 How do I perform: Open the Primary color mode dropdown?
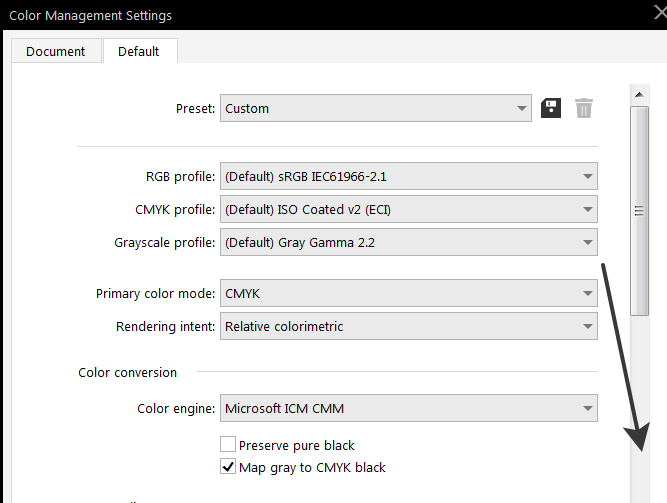click(409, 293)
